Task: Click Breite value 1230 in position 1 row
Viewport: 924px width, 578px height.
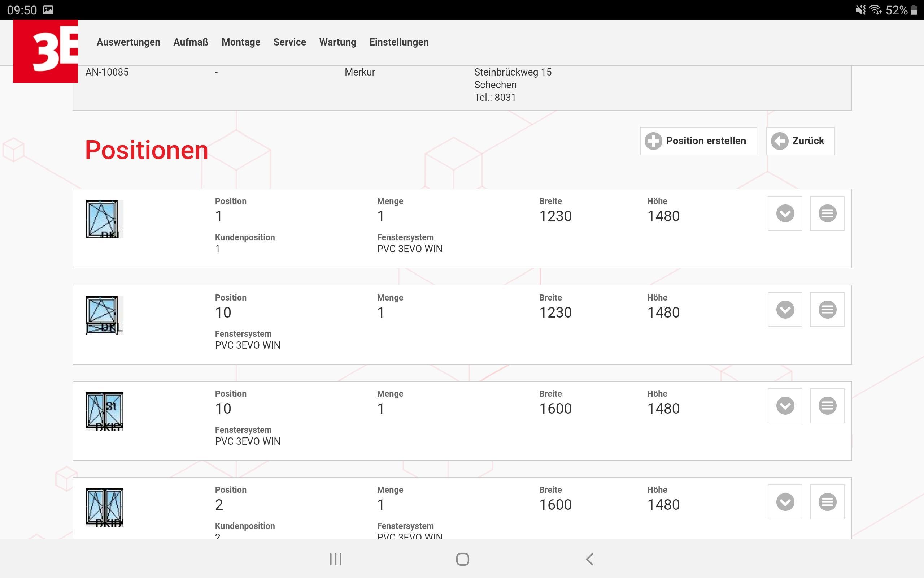Action: pyautogui.click(x=555, y=216)
